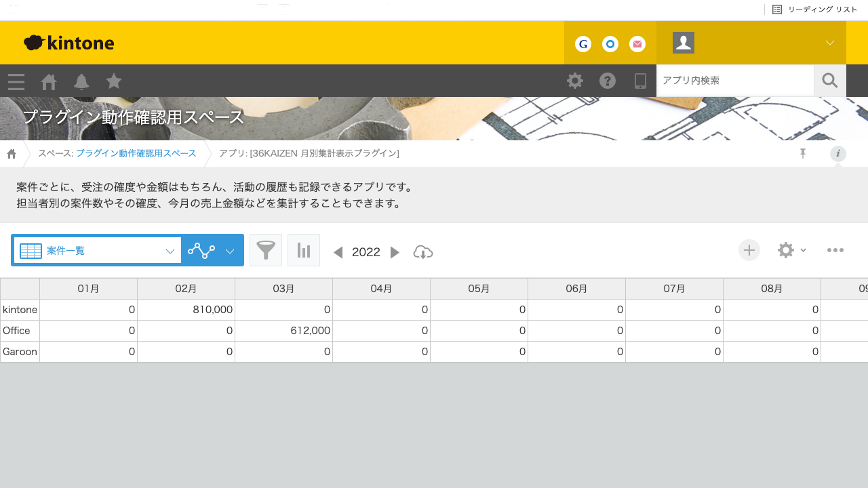Click the 612,000 cell

tap(284, 331)
